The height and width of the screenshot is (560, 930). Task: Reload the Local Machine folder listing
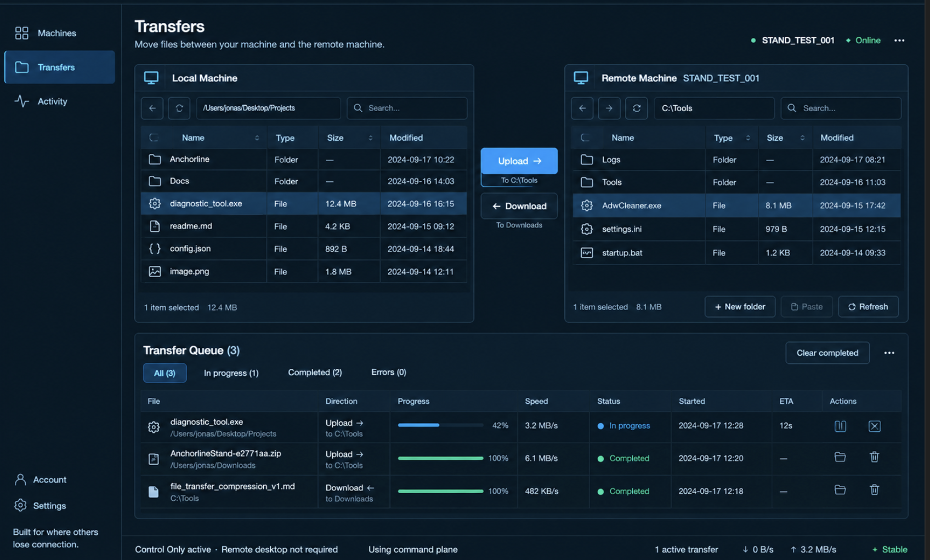click(179, 108)
